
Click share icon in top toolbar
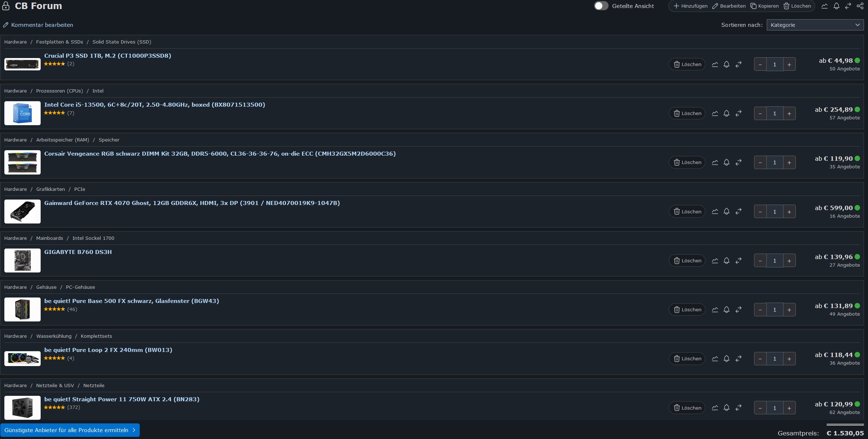(x=860, y=6)
